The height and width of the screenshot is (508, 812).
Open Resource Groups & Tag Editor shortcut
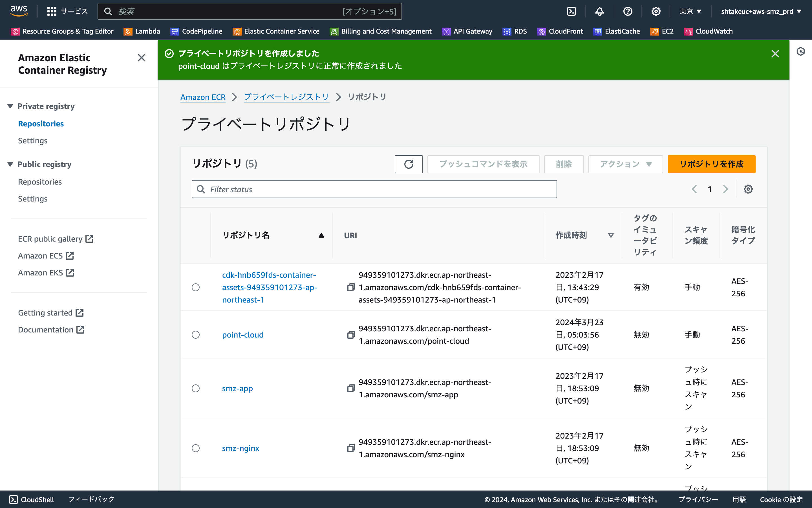(x=62, y=31)
